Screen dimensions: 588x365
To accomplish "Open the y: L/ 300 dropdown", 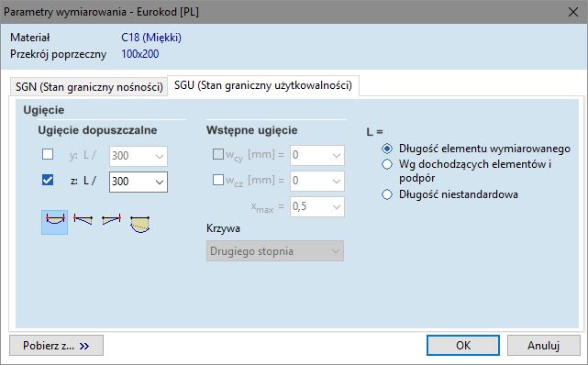I will pos(139,156).
